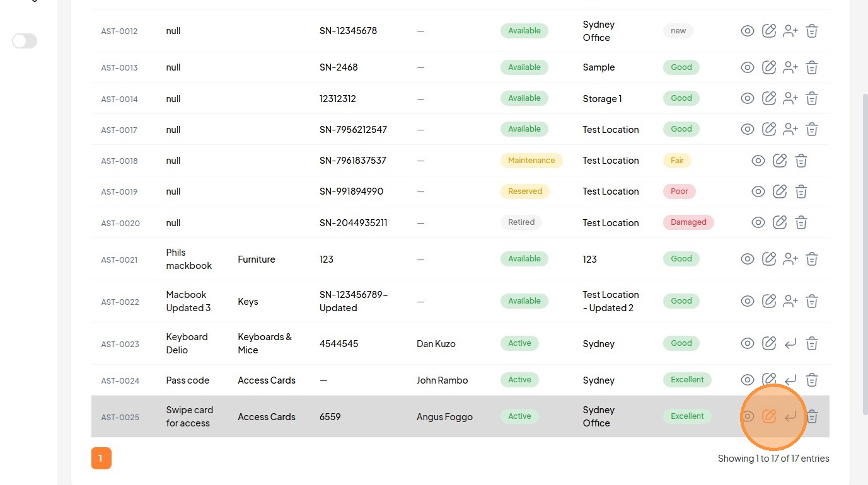Click the Maintenance status badge
The image size is (868, 485).
[x=531, y=161]
